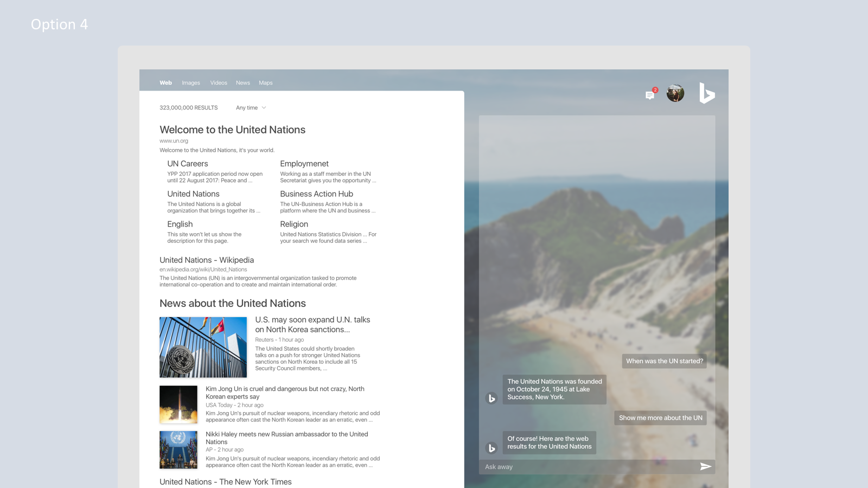Click the 'Of course! Here are the web results' reply
Screen dimensions: 868x488
click(x=549, y=443)
